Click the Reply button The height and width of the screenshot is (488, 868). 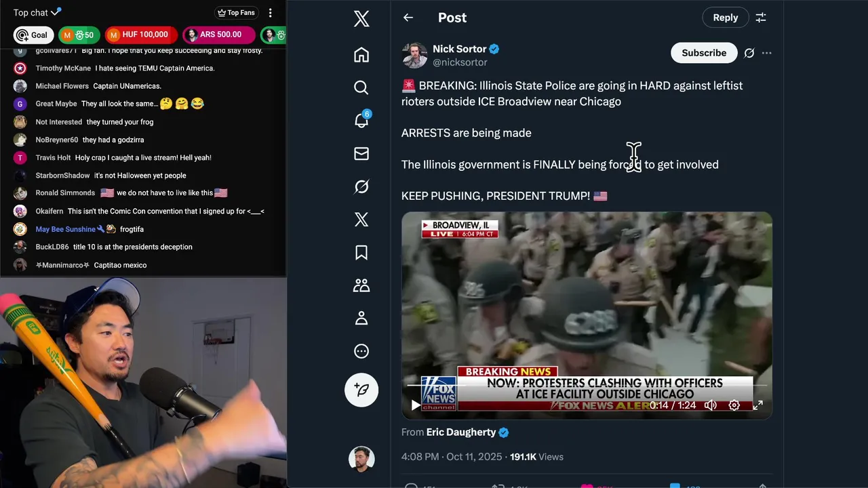[x=725, y=18]
